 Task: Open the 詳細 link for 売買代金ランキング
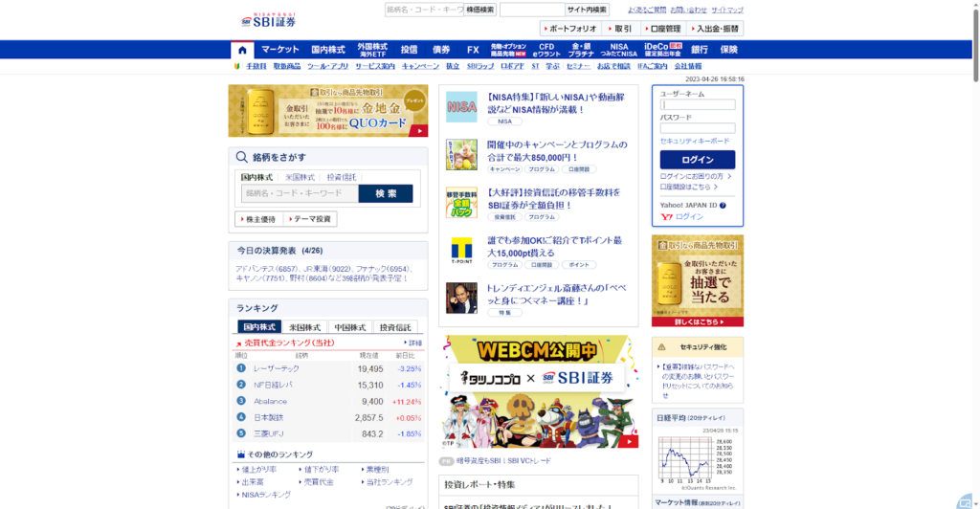click(413, 343)
